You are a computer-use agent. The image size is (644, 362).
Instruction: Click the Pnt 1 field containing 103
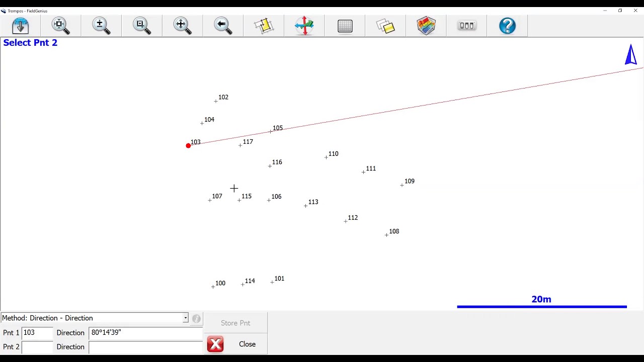[x=37, y=333]
